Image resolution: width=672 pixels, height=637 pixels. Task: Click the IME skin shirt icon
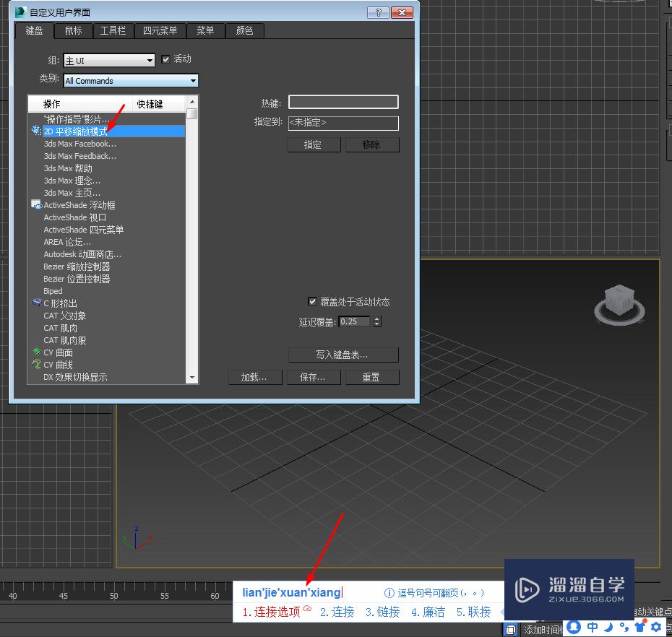640,627
